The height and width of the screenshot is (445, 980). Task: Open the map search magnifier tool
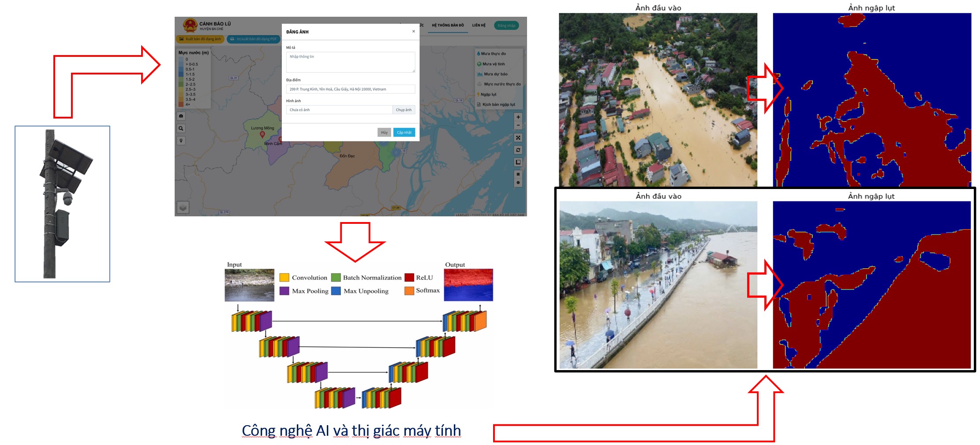coord(181,129)
